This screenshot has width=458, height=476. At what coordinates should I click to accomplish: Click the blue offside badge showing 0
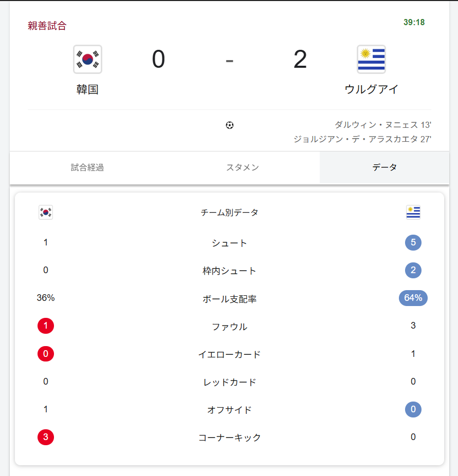click(413, 409)
